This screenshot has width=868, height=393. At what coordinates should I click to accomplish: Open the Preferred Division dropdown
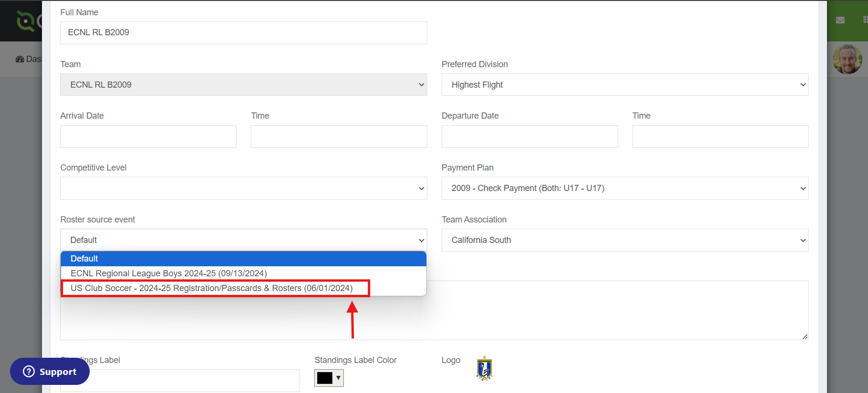(x=625, y=85)
